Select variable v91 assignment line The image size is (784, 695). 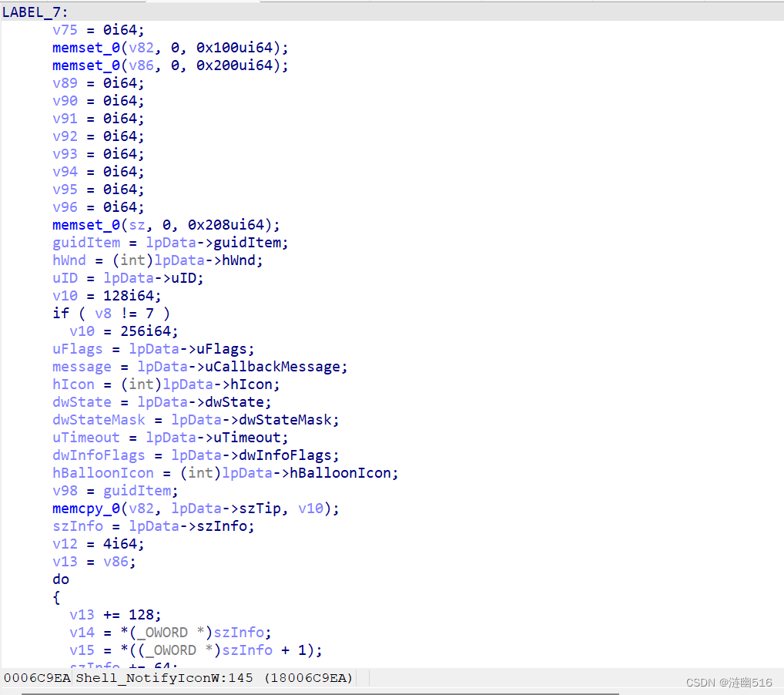coord(98,119)
